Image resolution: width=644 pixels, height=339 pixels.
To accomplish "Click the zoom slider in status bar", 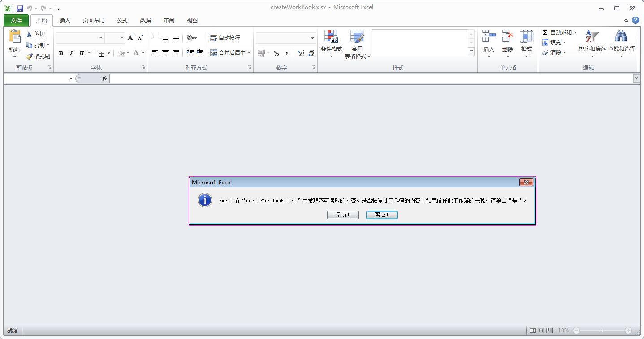I will [x=603, y=330].
